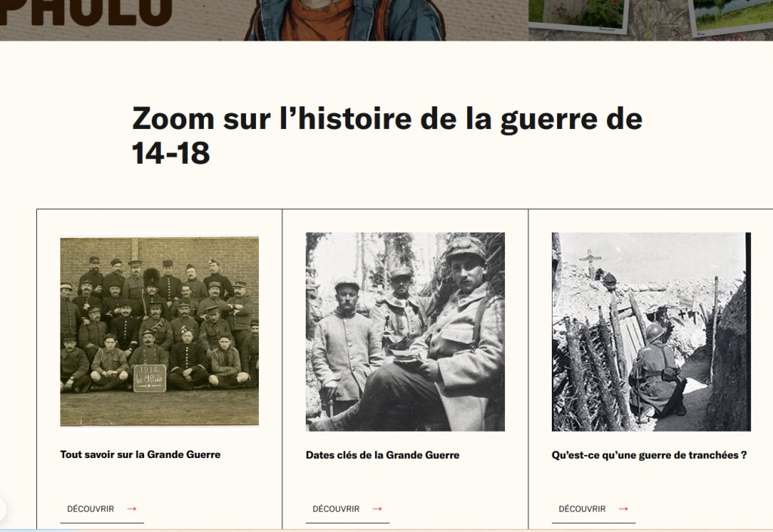773x532 pixels.
Task: Open DÉCOUVRIR link for Tout savoir card
Action: pos(102,509)
